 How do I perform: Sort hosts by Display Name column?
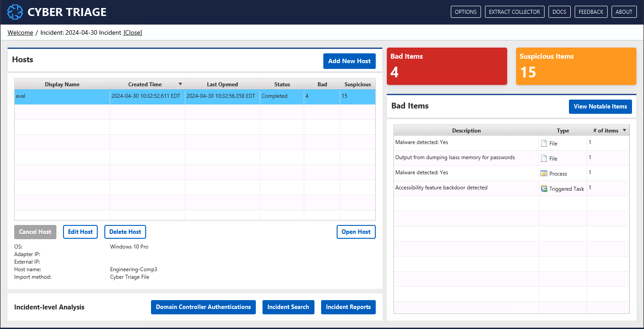62,84
